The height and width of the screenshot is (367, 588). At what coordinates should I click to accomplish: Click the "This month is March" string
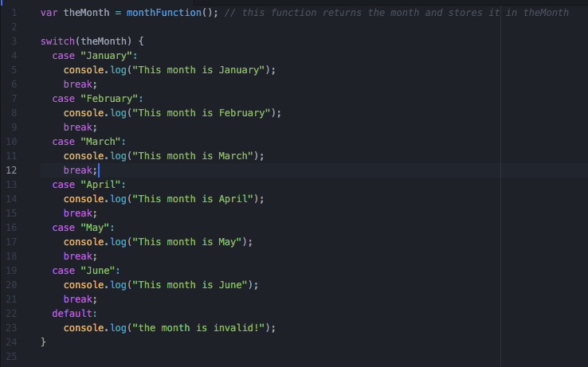click(193, 156)
